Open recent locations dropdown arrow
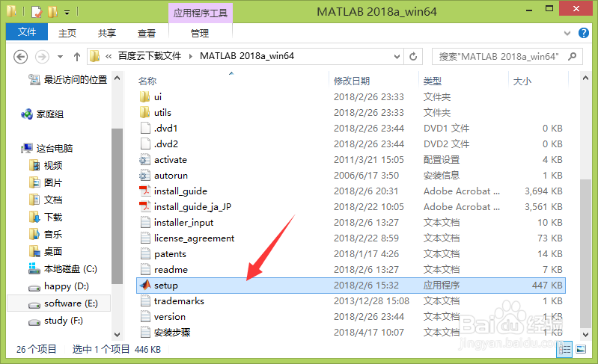The image size is (598, 364). [60, 57]
